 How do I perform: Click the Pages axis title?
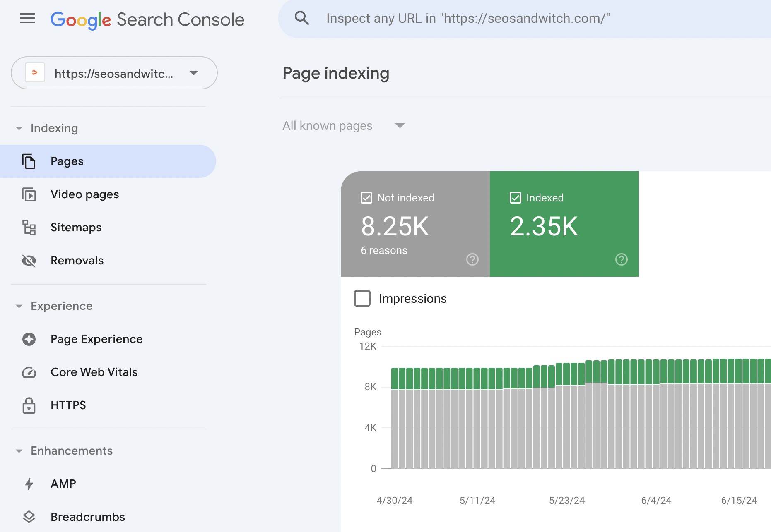(x=368, y=332)
